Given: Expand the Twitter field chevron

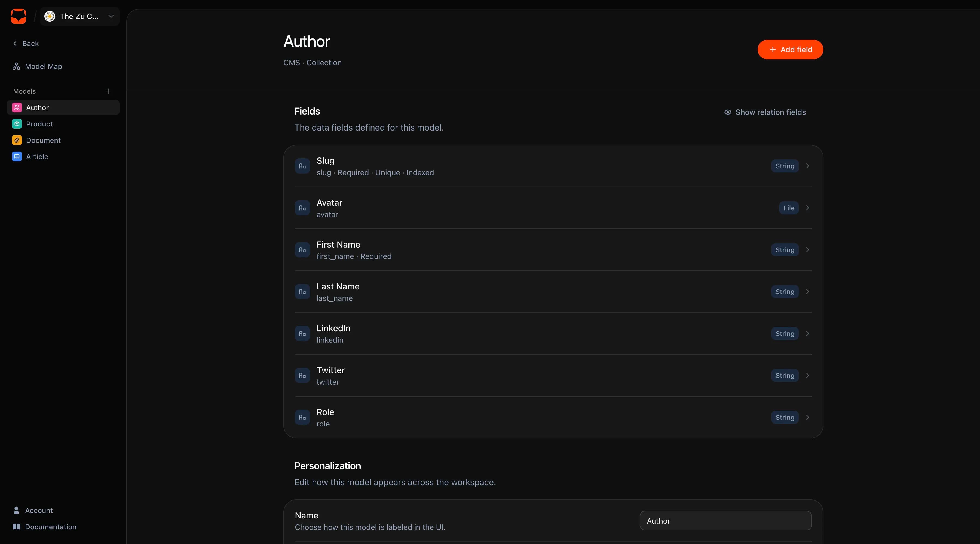Looking at the screenshot, I should coord(807,376).
